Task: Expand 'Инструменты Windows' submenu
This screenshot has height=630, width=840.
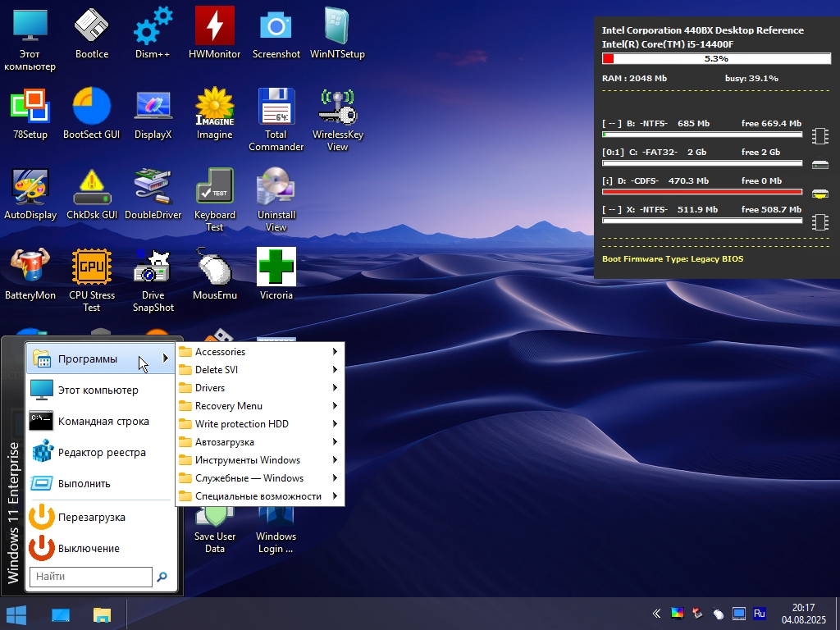Action: pyautogui.click(x=260, y=460)
